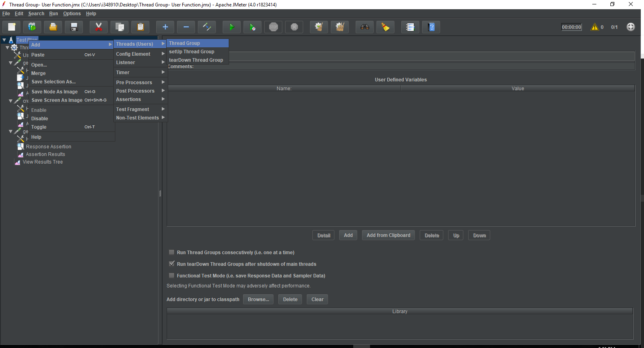The width and height of the screenshot is (644, 348).
Task: Click the Stop test icon
Action: click(x=273, y=27)
